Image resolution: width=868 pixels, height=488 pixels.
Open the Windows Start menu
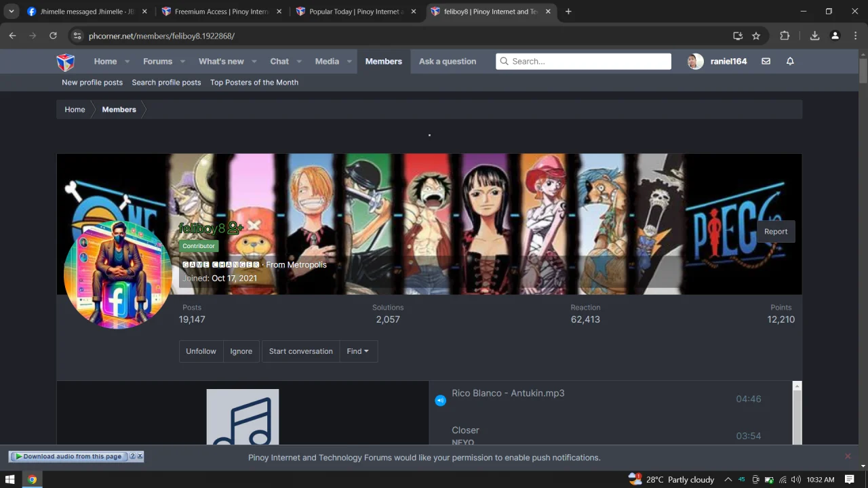tap(10, 479)
